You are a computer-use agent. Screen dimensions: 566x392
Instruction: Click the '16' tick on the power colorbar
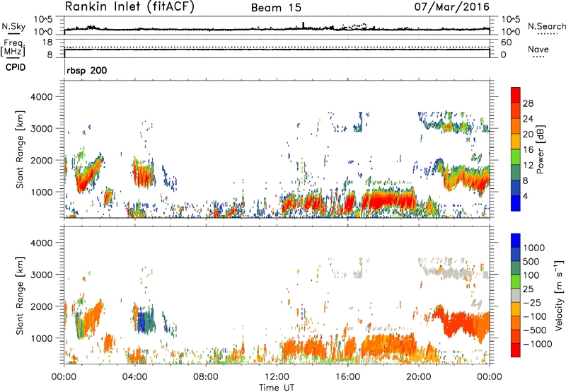click(x=528, y=150)
